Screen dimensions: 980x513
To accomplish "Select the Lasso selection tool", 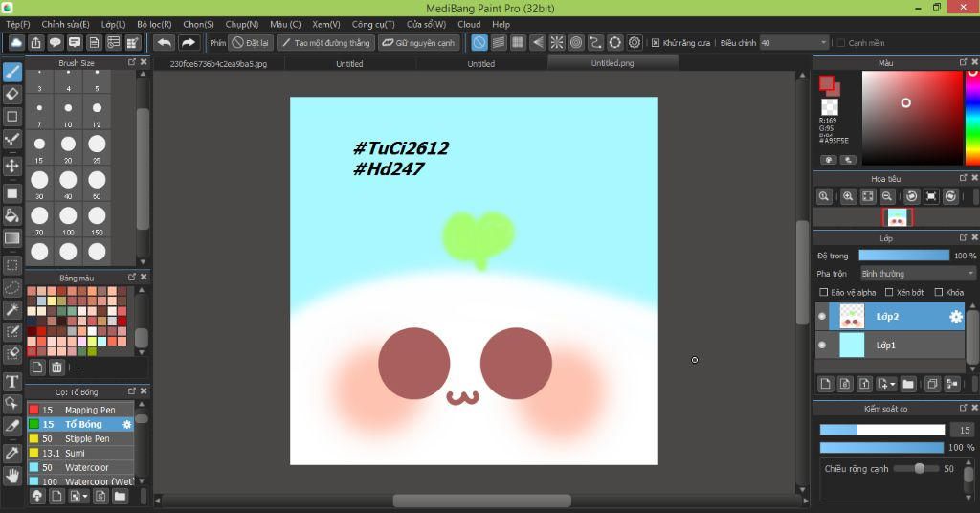I will pos(12,287).
